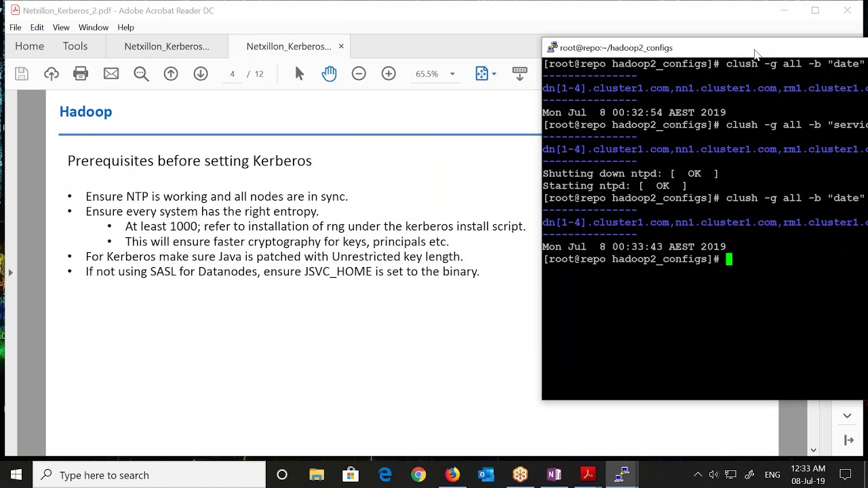
Task: Close the active Netxillon_Kerberos tab
Action: (341, 46)
